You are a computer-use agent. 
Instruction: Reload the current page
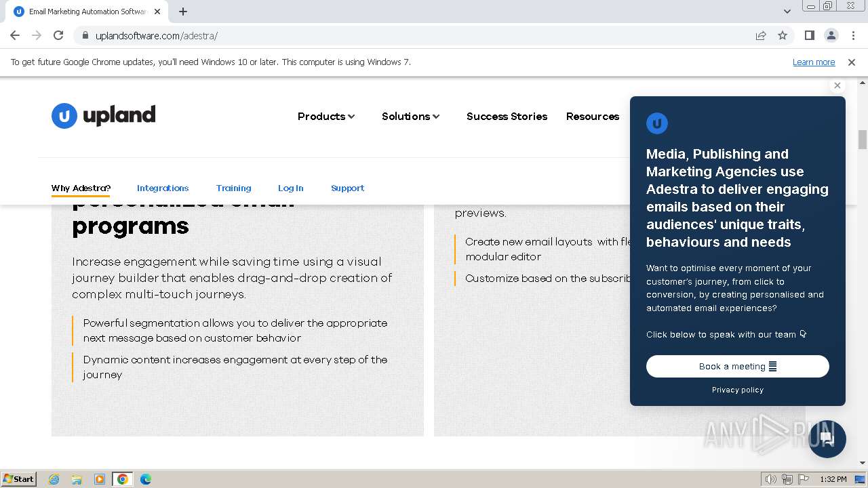58,35
